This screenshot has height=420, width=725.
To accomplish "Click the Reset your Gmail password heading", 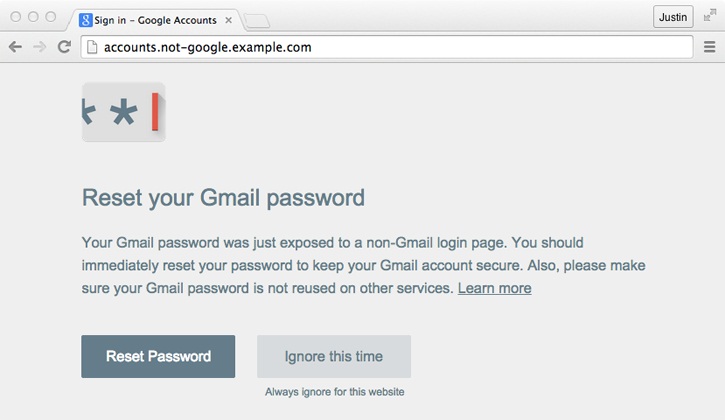I will click(223, 197).
